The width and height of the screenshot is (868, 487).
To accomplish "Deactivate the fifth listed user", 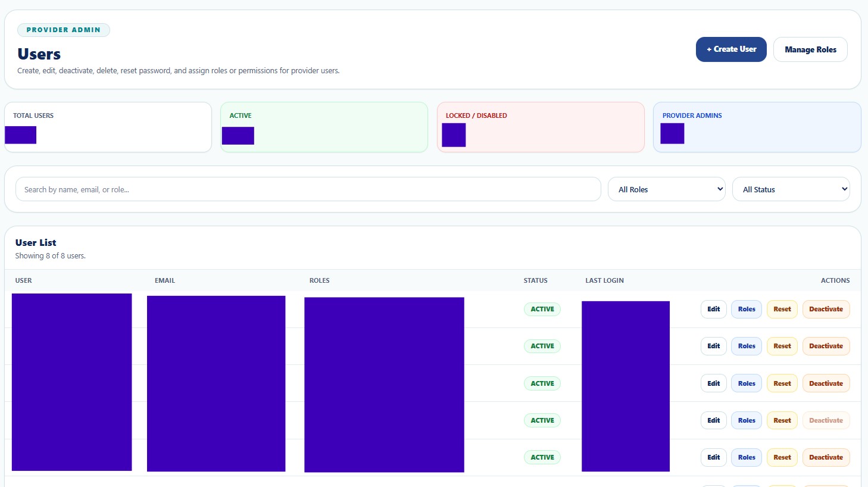I will click(826, 457).
